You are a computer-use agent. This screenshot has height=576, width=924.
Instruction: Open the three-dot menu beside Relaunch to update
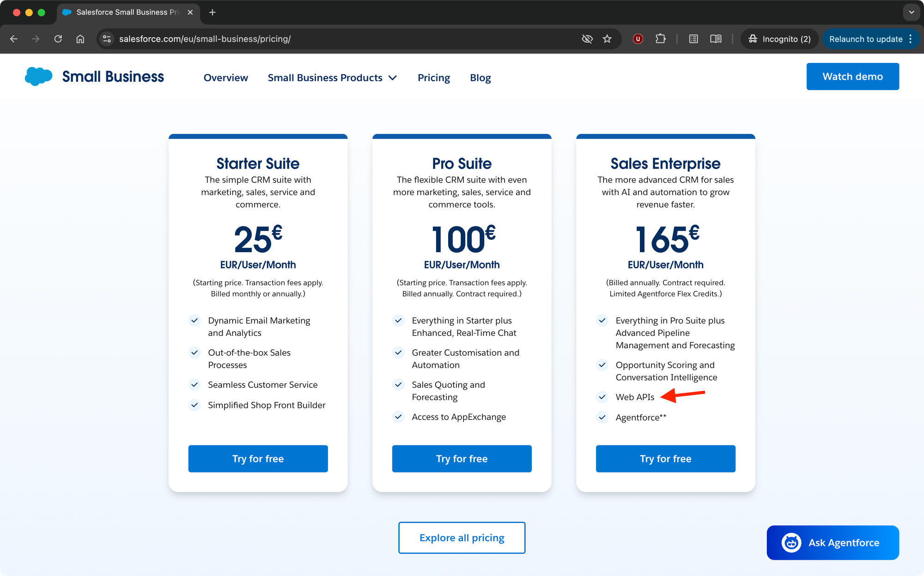click(911, 39)
